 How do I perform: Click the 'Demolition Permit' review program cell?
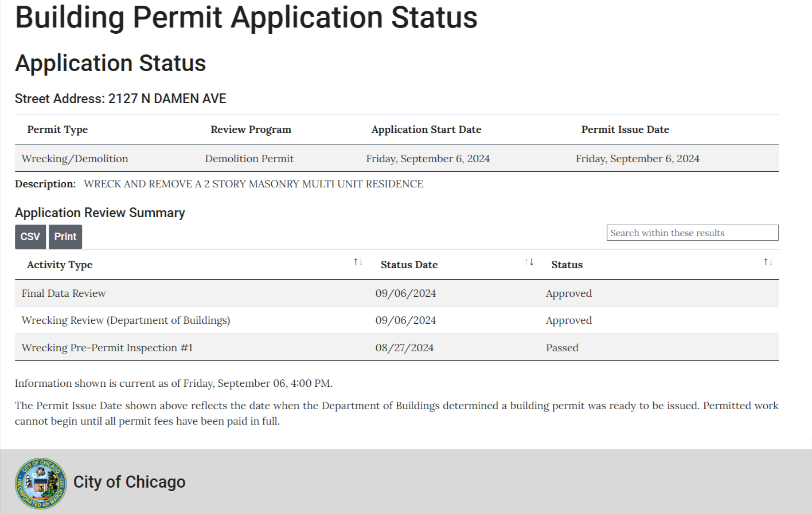(x=249, y=159)
